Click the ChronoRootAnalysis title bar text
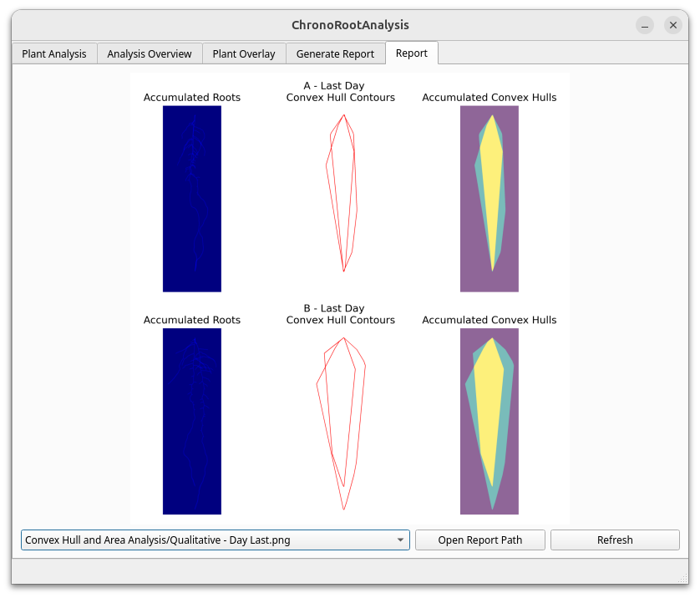 350,25
